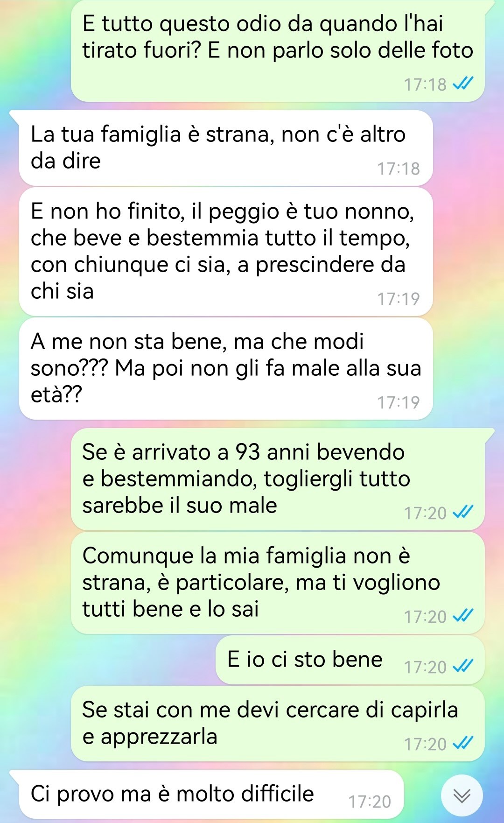Tap the scroll-to-bottom double chevron button
504x823 pixels.
462,795
